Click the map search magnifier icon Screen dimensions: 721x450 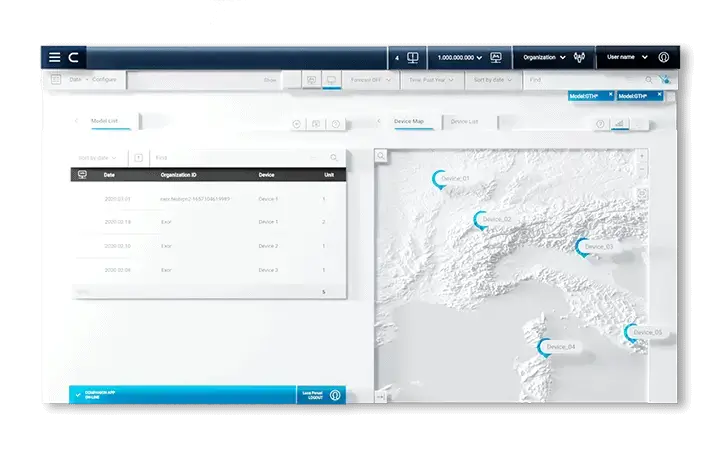381,156
